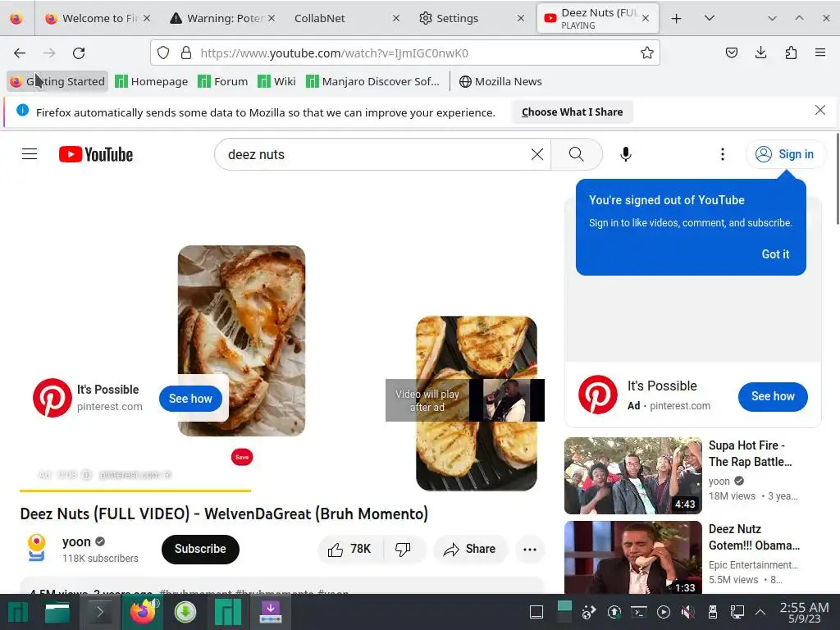Launch the terminal from the taskbar
This screenshot has width=840, height=630.
point(99,612)
